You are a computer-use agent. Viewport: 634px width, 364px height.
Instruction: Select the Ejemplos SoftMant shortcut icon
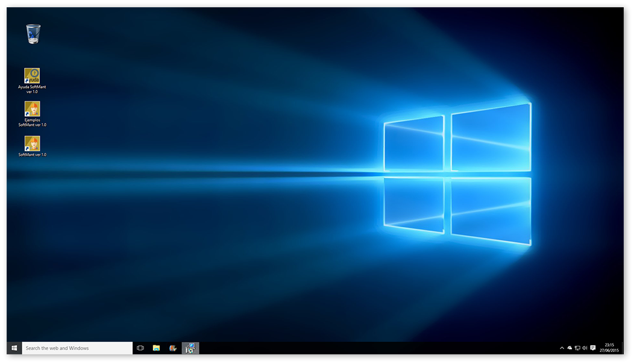32,108
